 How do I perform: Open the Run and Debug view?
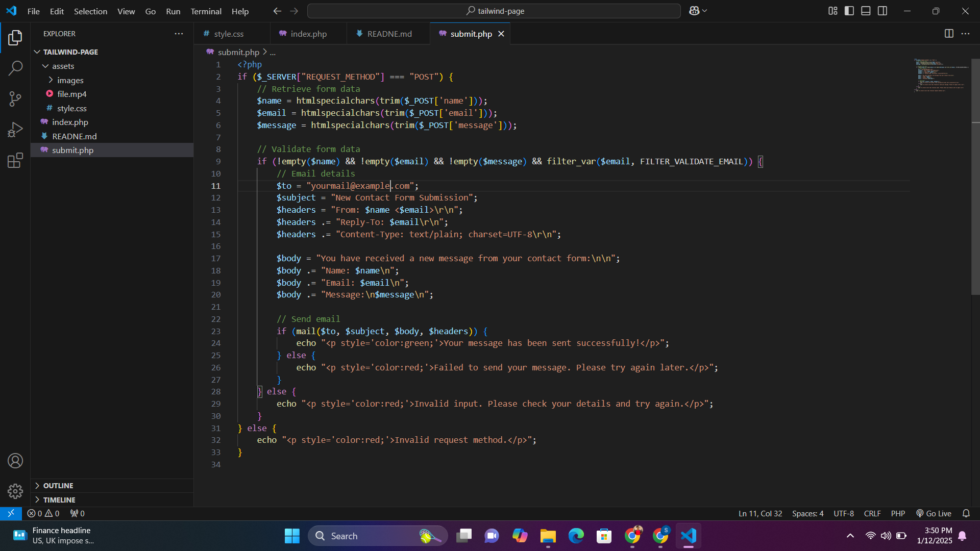(x=15, y=130)
